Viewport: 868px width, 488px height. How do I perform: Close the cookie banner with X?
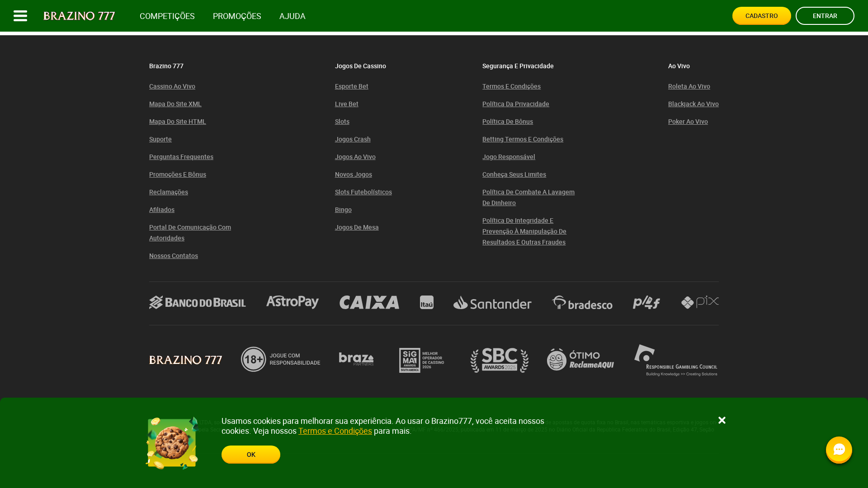click(722, 420)
